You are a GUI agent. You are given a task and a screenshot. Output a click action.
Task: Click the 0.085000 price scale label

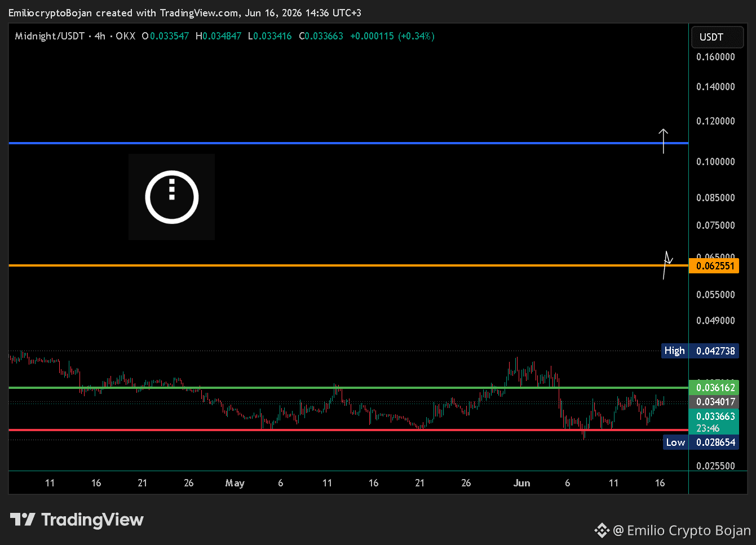click(x=715, y=198)
